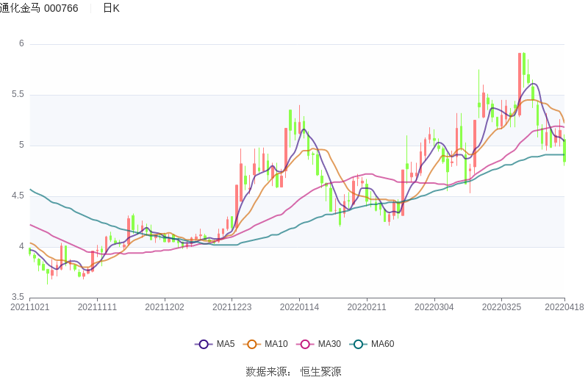The image size is (588, 380).
Task: Toggle the MA5 purple legend marker
Action: coord(204,344)
